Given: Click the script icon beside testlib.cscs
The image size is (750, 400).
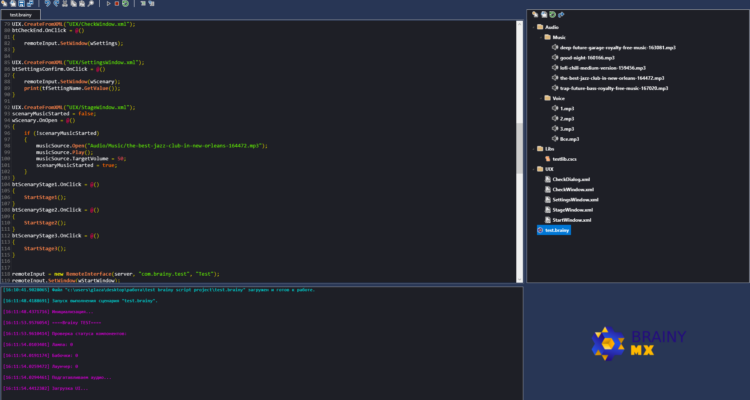Looking at the screenshot, I should pyautogui.click(x=548, y=159).
